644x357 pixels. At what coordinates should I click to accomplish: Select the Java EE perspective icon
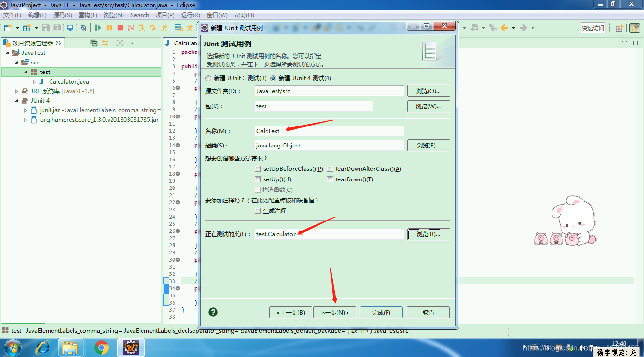click(x=634, y=28)
